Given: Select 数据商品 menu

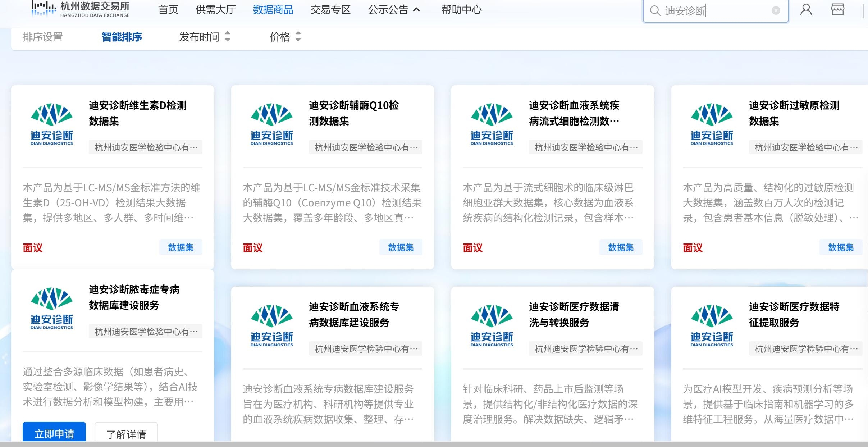Looking at the screenshot, I should [x=273, y=10].
